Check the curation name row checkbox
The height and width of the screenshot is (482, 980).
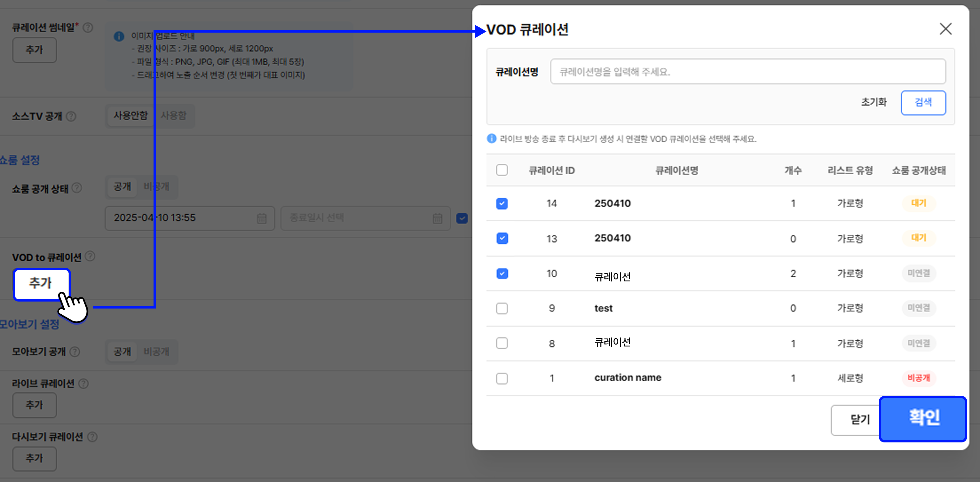[x=502, y=378]
